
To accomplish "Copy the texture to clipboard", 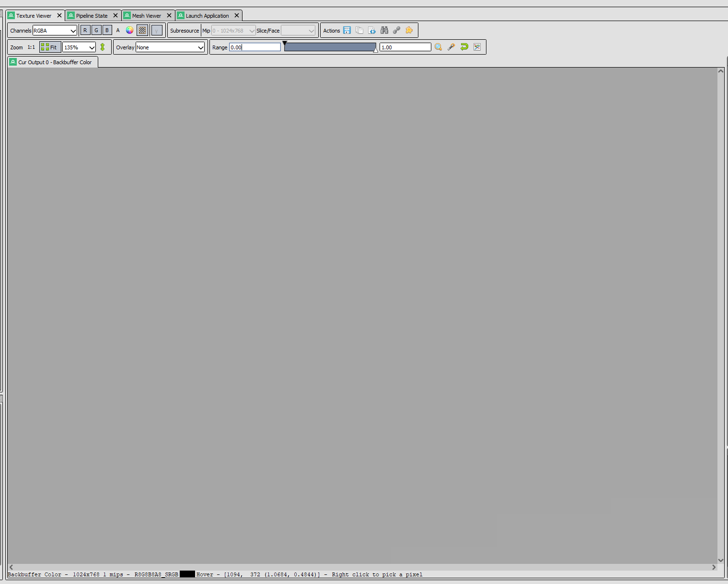I will (360, 30).
